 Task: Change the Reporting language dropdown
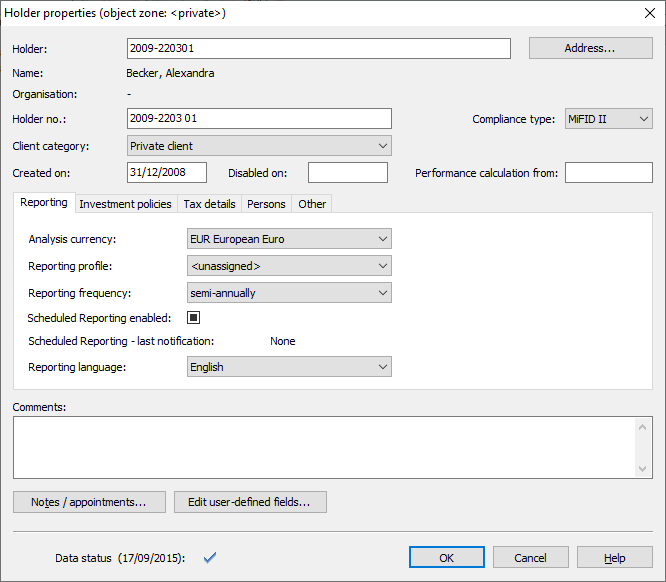290,367
